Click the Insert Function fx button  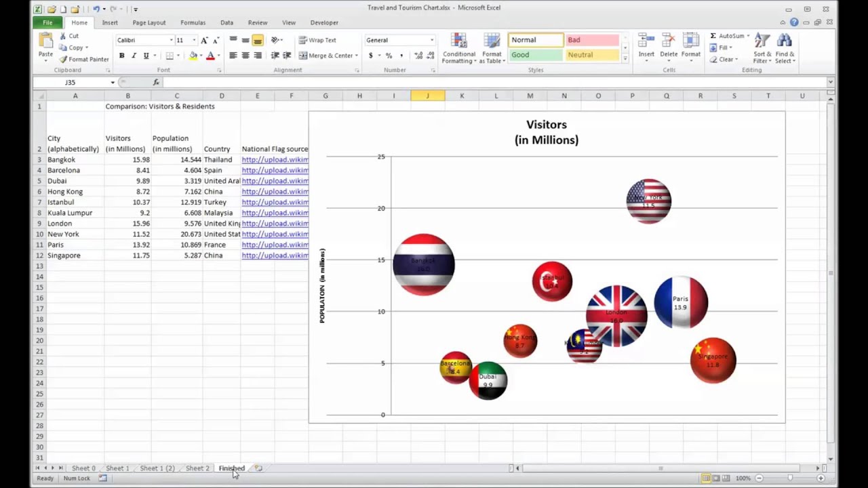point(156,82)
